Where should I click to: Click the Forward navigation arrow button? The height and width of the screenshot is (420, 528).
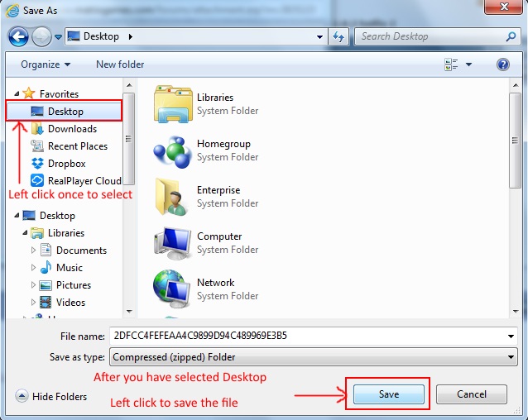pos(41,36)
